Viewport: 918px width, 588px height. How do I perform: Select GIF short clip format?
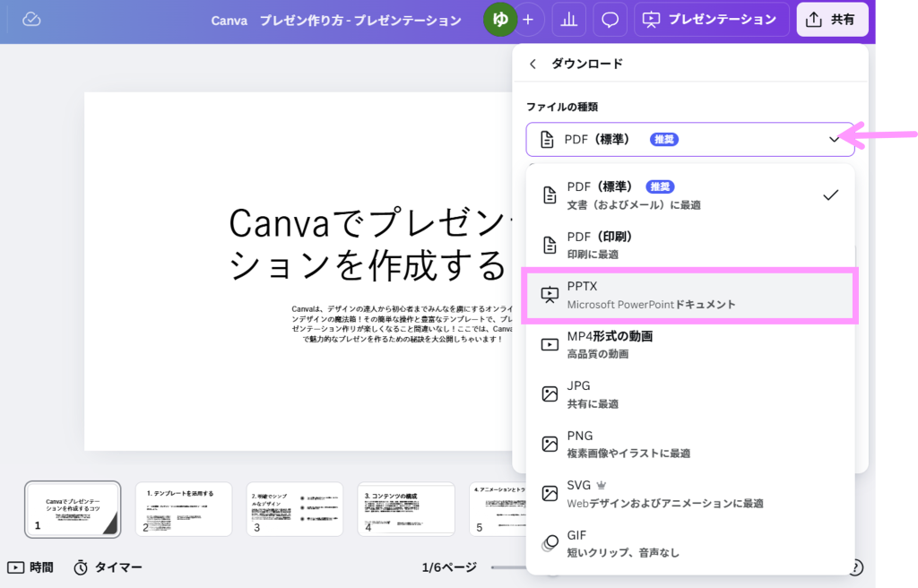tap(689, 543)
